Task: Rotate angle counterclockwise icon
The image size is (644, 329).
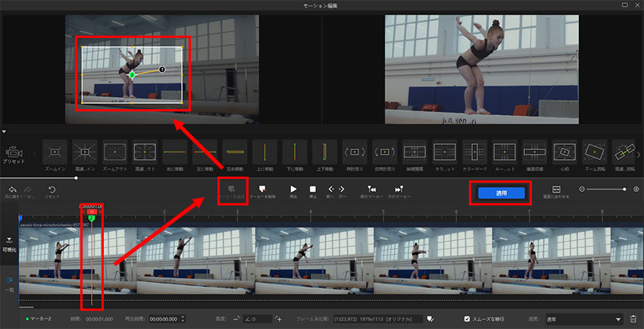Action: pyautogui.click(x=236, y=318)
